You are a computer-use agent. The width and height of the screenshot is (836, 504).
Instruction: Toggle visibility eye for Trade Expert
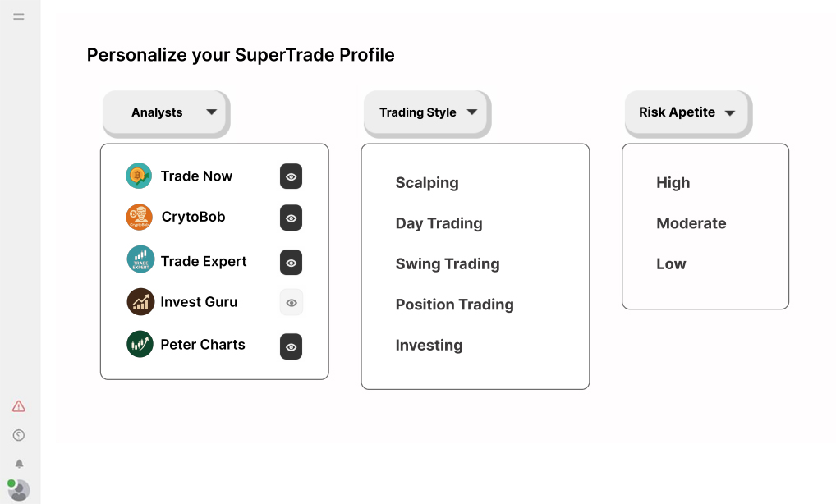[291, 263]
